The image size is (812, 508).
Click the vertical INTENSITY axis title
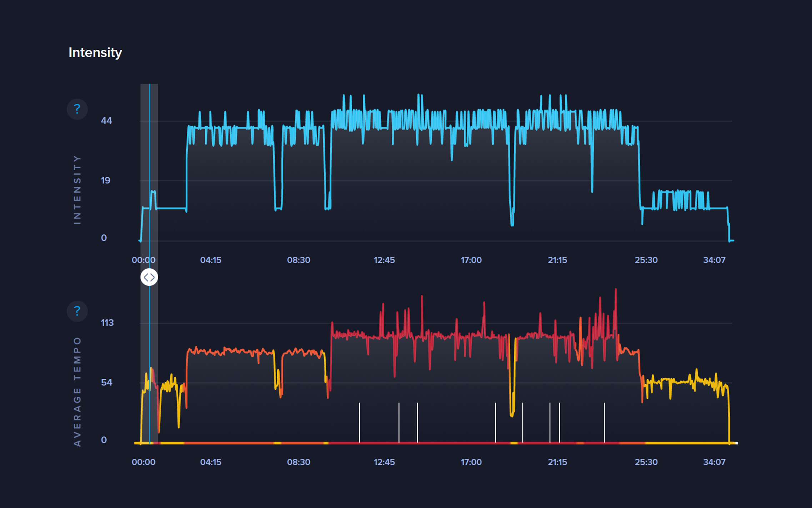tap(77, 190)
